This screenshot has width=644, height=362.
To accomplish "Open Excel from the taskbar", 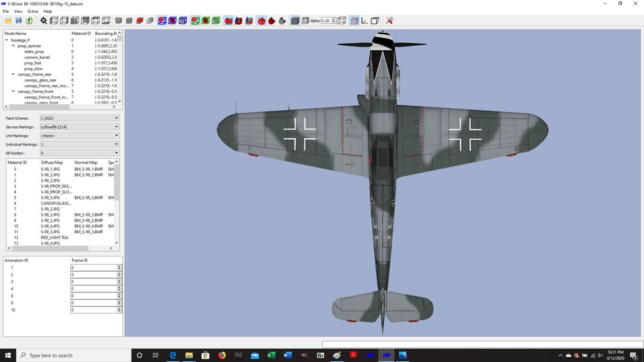I will [271, 356].
